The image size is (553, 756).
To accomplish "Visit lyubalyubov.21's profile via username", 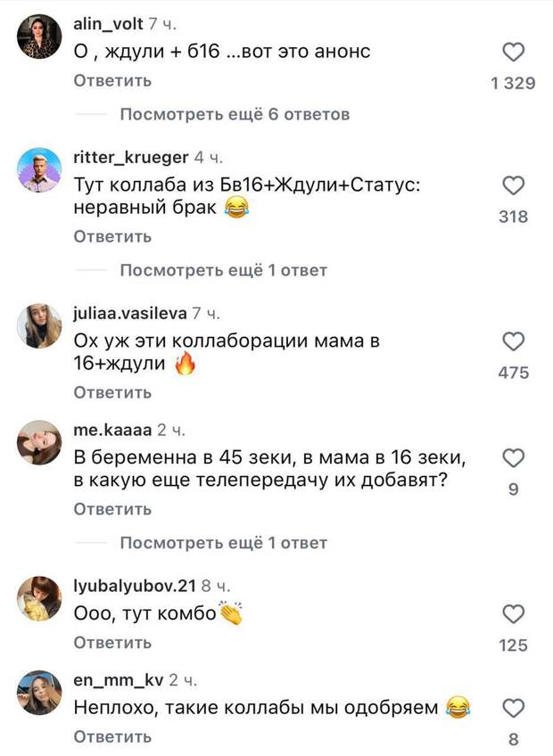I will click(135, 586).
